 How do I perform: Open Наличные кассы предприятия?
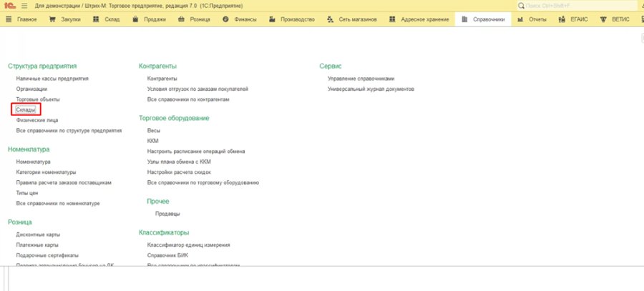[52, 78]
